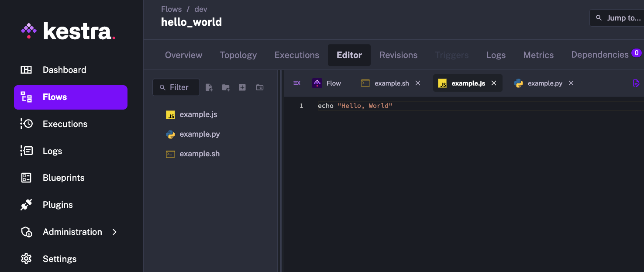Open the Administration section
This screenshot has width=644, height=272.
pos(72,232)
